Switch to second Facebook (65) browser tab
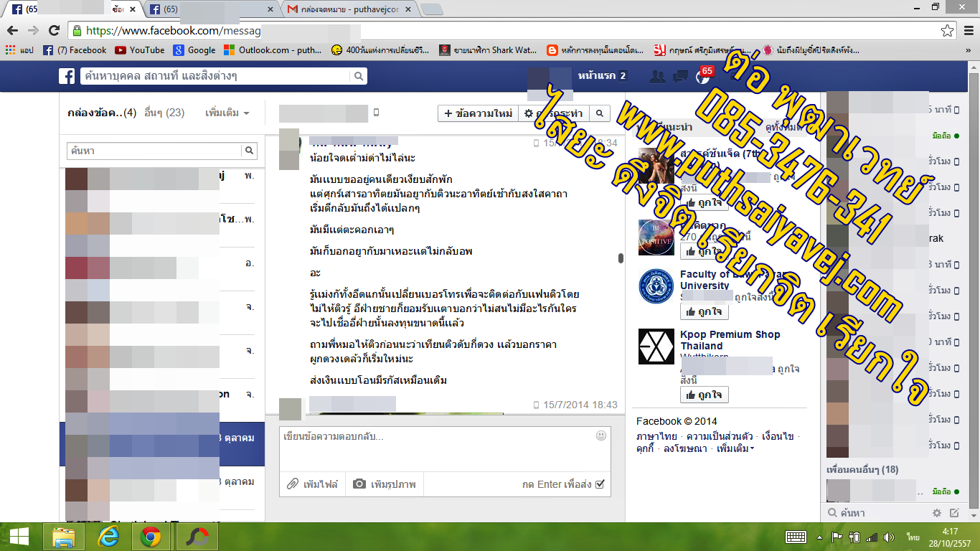This screenshot has width=980, height=551. pos(212,9)
